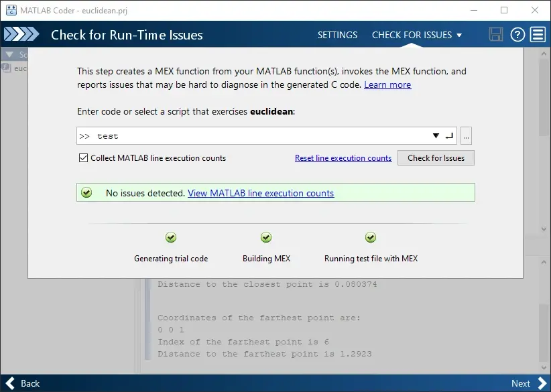Open the hamburger menu icon
The width and height of the screenshot is (551, 392).
point(538,34)
